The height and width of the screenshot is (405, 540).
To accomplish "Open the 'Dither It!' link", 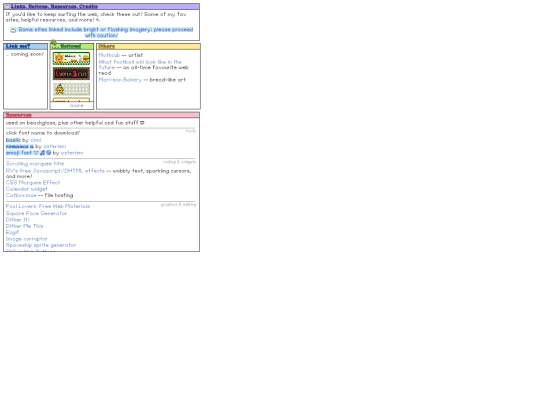I will (x=18, y=220).
